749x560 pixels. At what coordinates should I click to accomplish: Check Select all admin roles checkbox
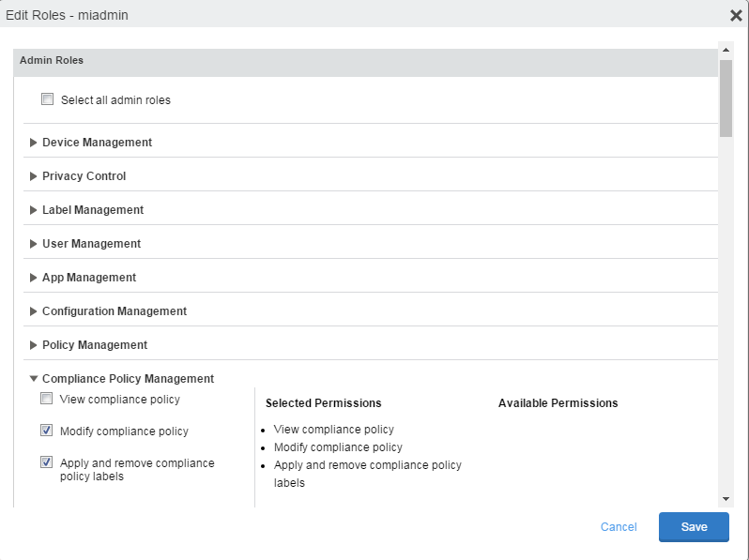[48, 98]
